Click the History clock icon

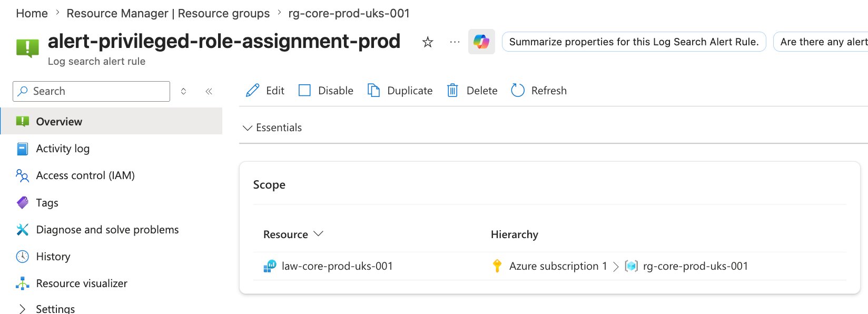23,257
